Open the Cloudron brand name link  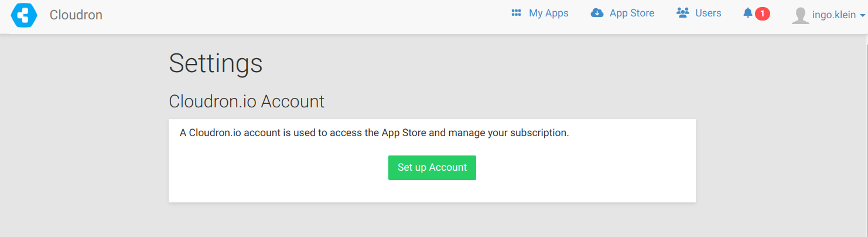(76, 15)
